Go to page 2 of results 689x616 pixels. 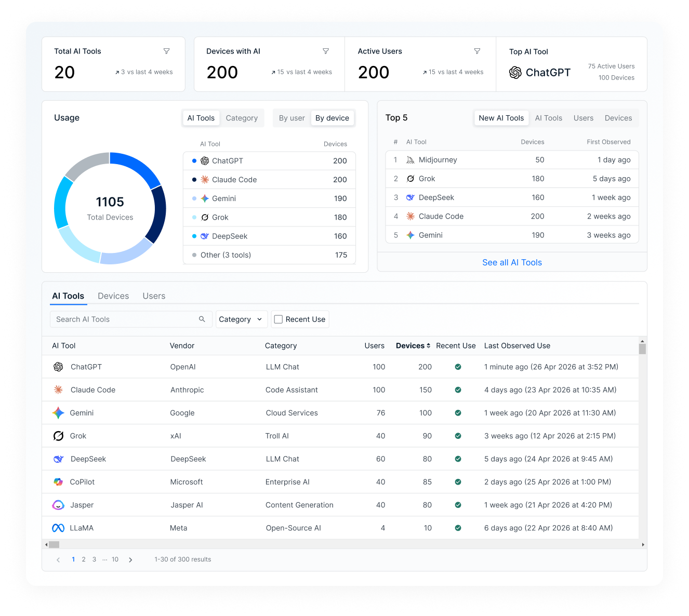pos(84,559)
